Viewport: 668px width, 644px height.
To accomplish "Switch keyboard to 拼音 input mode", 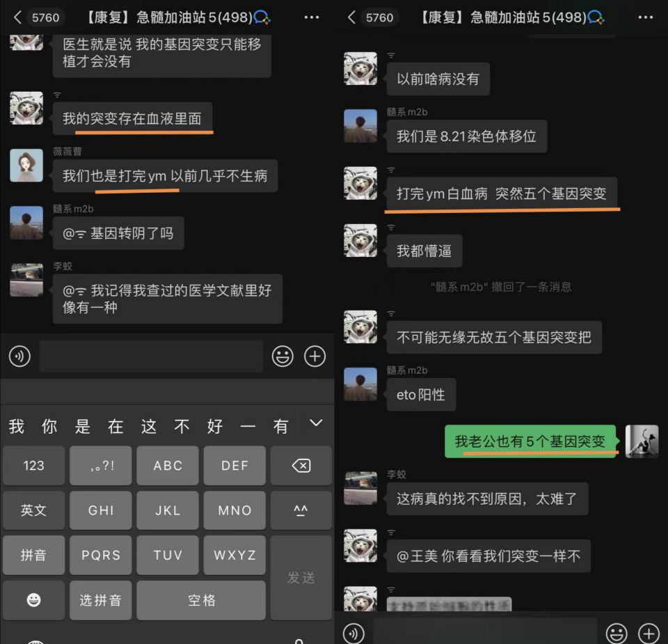I will 33,555.
